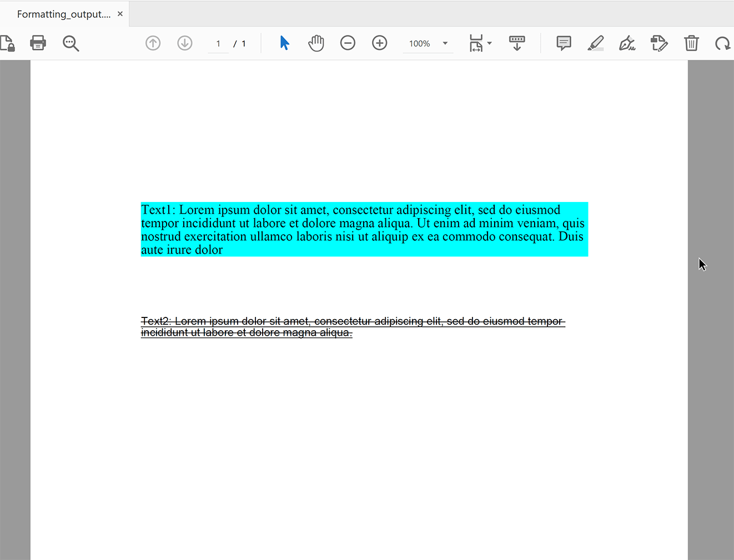
Task: Activate the Selection arrow tool
Action: [x=284, y=43]
